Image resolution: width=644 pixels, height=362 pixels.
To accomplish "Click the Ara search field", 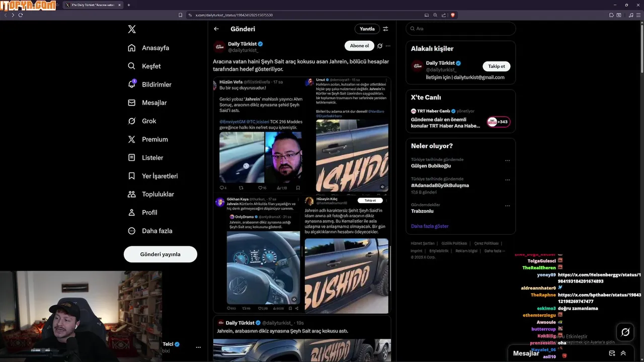I will (x=461, y=29).
